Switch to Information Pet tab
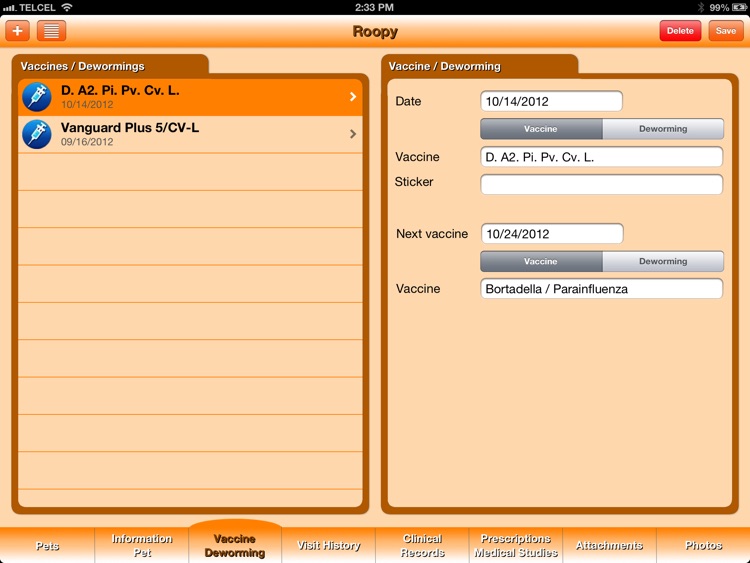750x563 pixels. coord(142,545)
